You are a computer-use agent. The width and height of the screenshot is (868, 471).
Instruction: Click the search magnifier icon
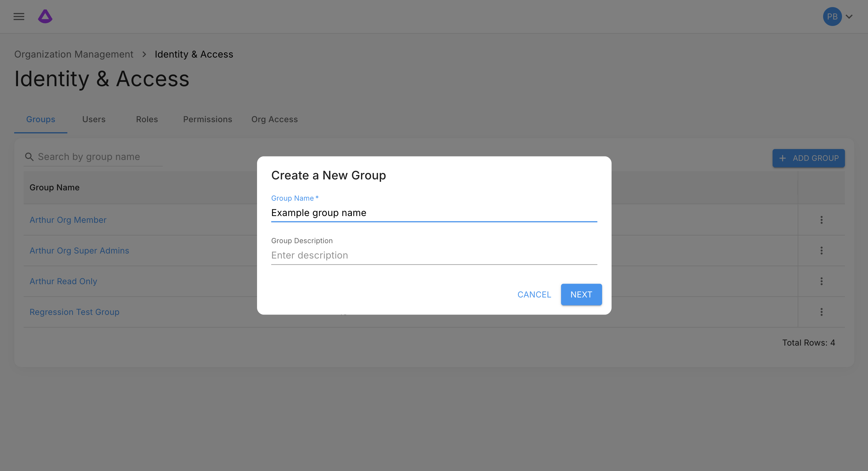tap(29, 157)
